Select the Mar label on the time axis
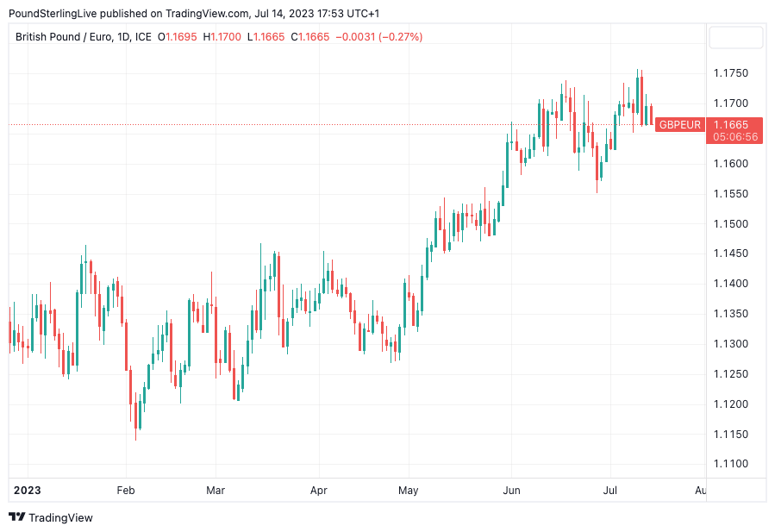Screen dimensions: 775x532 (216, 490)
